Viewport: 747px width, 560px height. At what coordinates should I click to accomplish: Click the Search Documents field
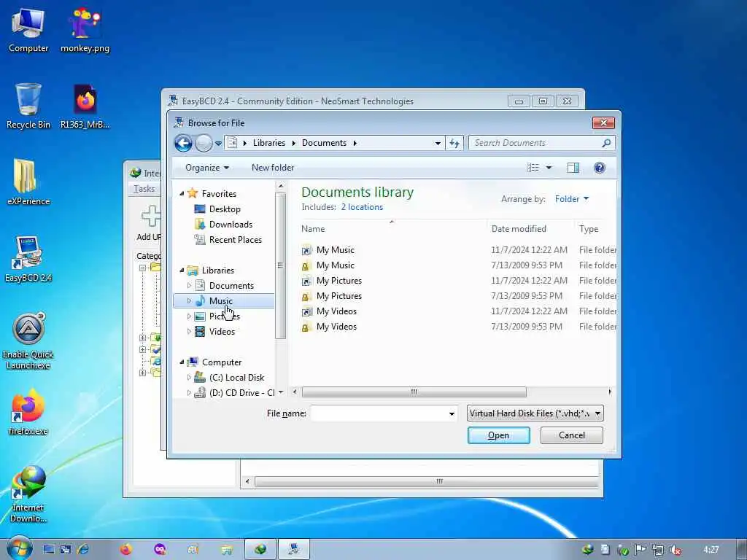point(542,143)
